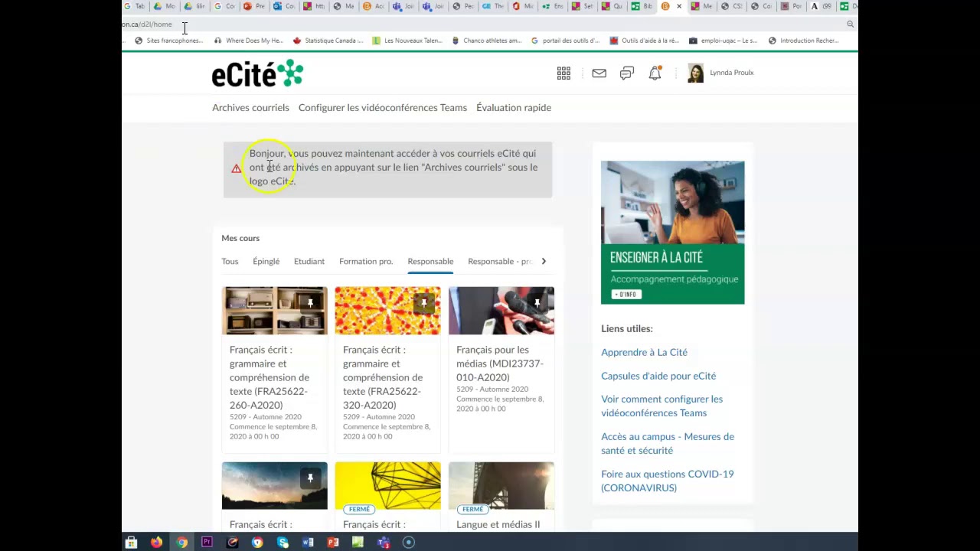Screen dimensions: 980x551
Task: Click the pin icon on the starry sky course tile
Action: click(x=310, y=478)
